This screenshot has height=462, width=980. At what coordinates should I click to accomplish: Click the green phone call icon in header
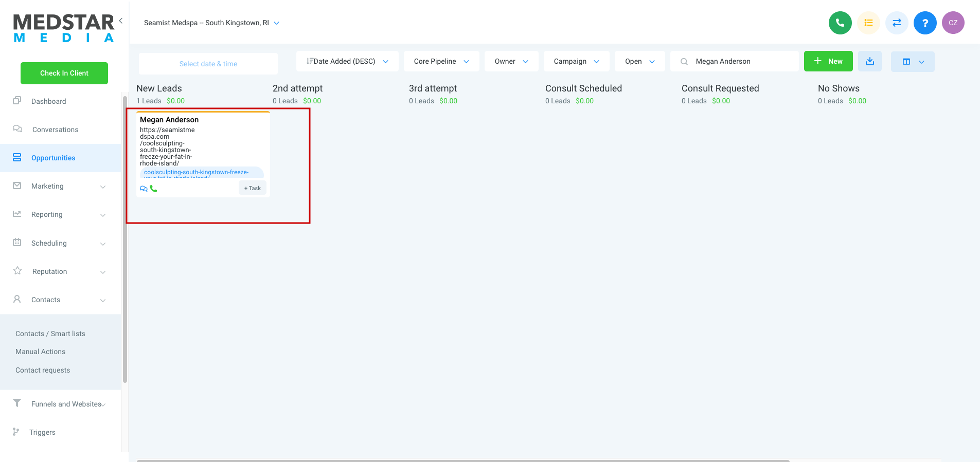(x=840, y=23)
